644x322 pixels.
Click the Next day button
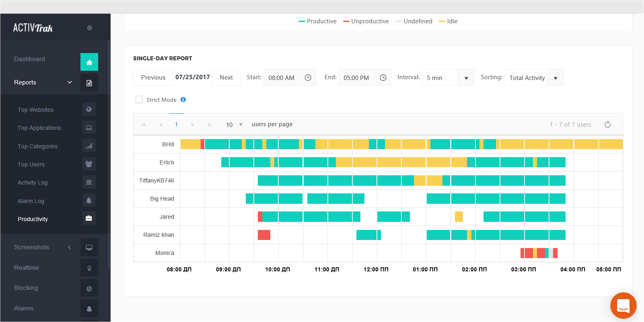(x=226, y=78)
